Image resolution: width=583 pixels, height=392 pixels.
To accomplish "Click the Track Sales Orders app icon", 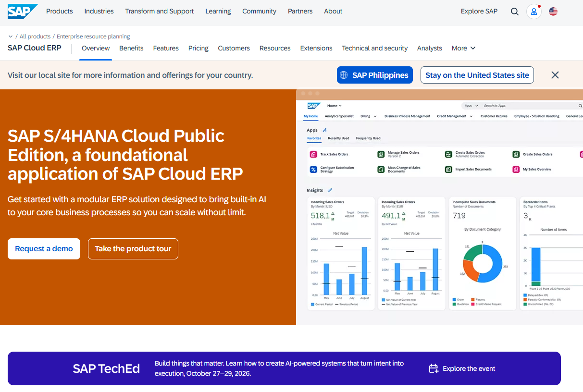I will pyautogui.click(x=313, y=154).
